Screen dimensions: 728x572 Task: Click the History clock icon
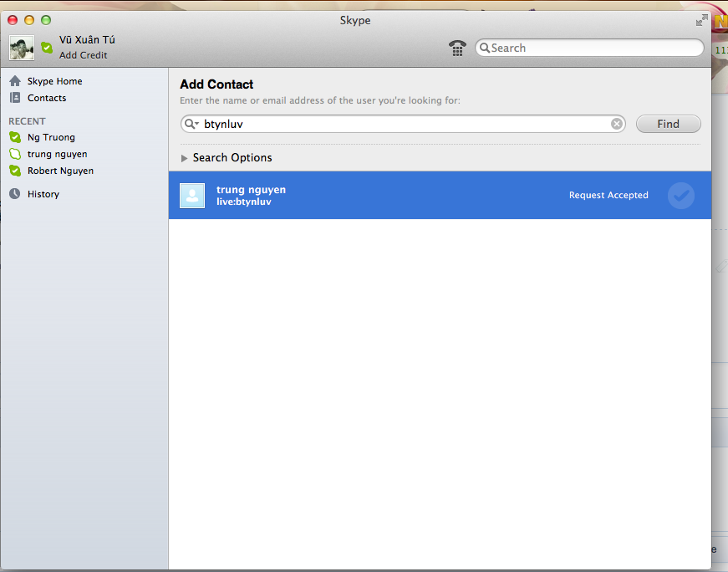[15, 194]
